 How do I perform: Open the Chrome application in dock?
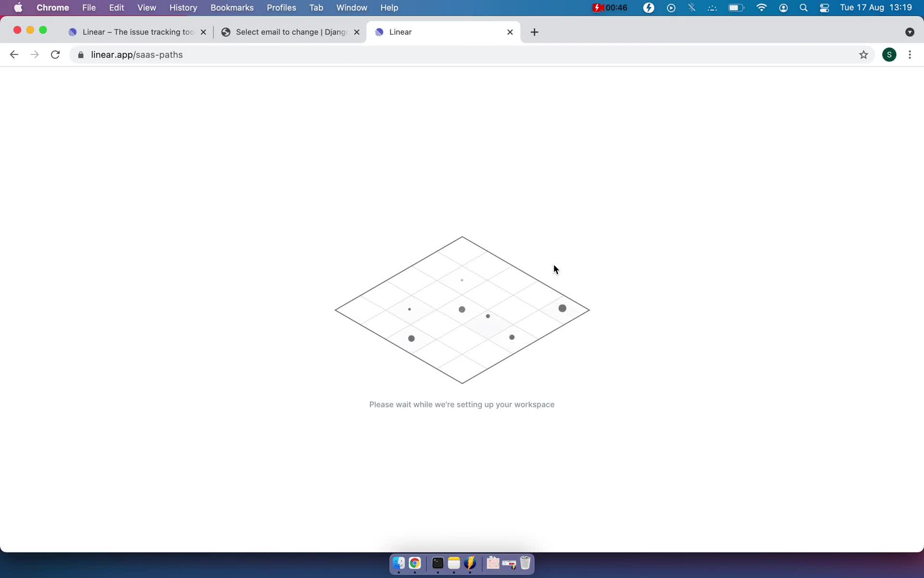[x=414, y=563]
